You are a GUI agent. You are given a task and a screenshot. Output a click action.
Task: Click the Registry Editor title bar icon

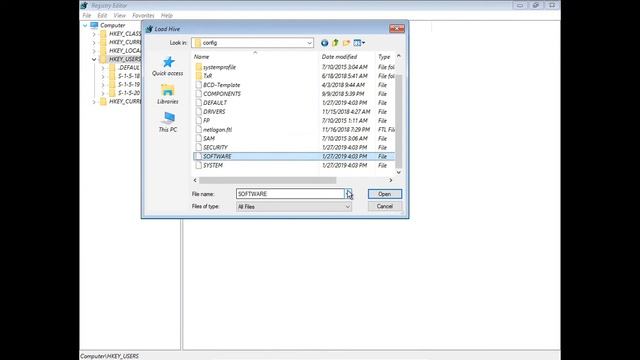click(84, 5)
